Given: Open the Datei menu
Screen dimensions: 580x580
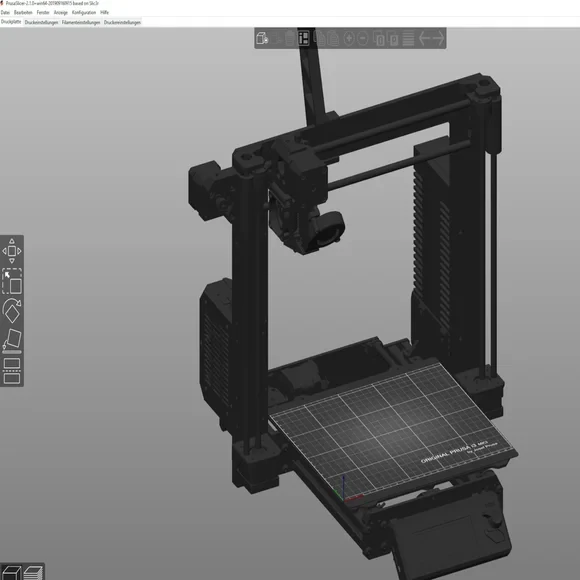Looking at the screenshot, I should tap(5, 13).
